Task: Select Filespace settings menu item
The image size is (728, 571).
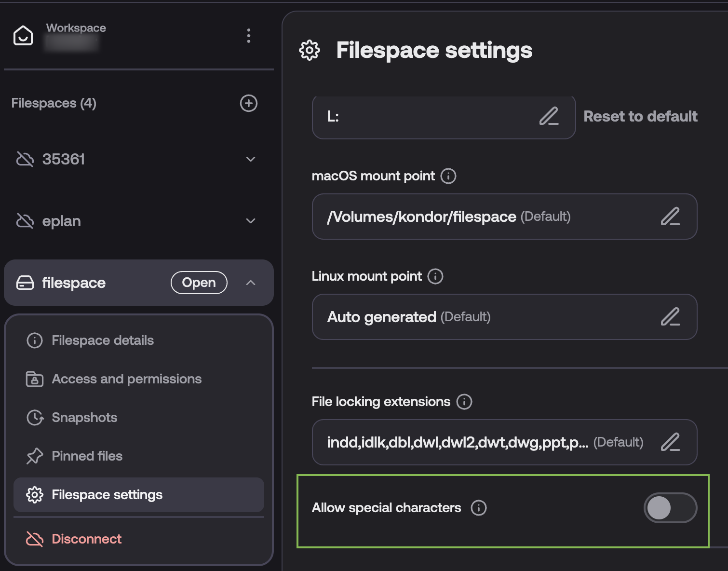Action: [139, 495]
